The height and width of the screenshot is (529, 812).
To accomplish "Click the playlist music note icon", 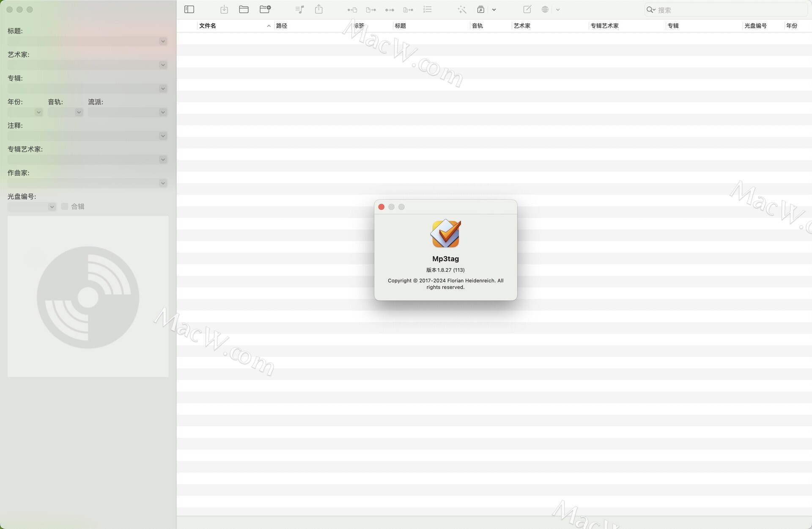I will pyautogui.click(x=300, y=9).
